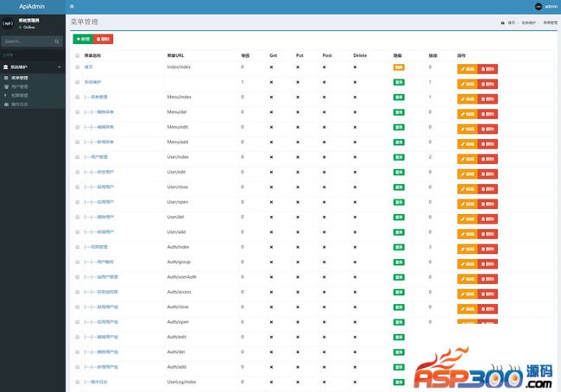This screenshot has height=392, width=561.
Task: Tick the checkbox for User/index row
Action: click(x=77, y=157)
